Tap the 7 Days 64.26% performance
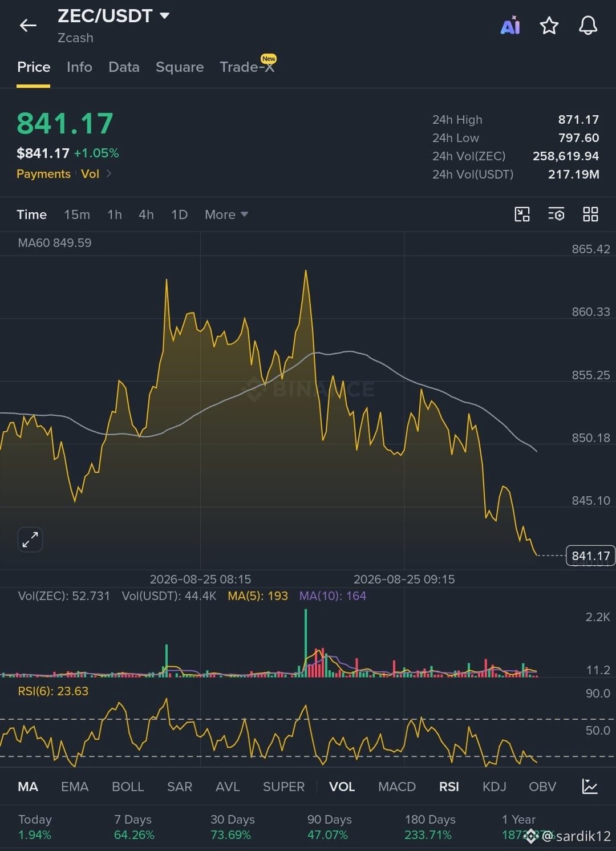The image size is (616, 851). coord(134,827)
